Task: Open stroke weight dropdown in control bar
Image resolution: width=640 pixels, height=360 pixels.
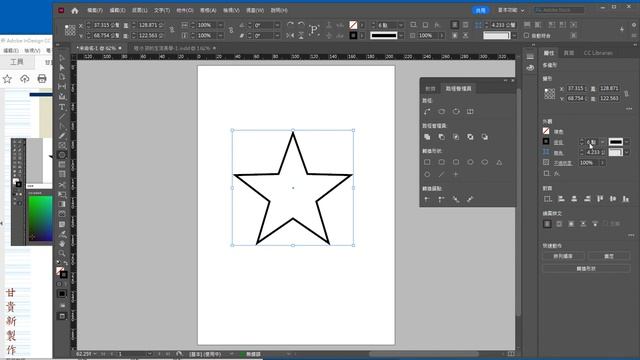Action: tap(401, 25)
